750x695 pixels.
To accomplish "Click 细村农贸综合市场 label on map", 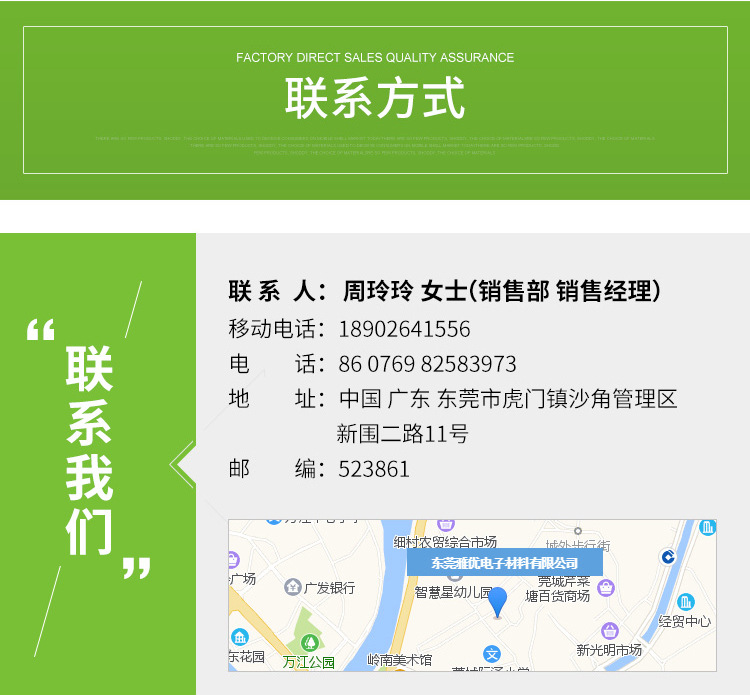I will coord(445,541).
